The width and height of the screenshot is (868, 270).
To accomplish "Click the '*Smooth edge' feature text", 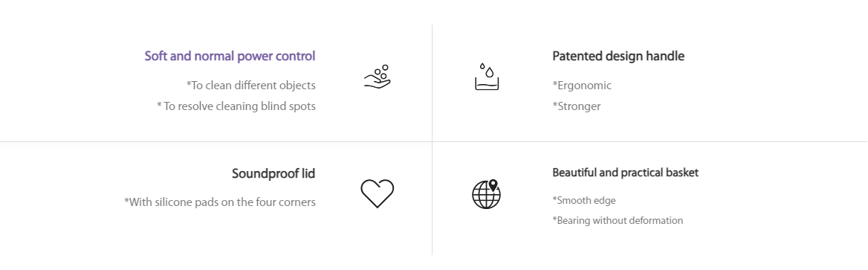I will (584, 200).
